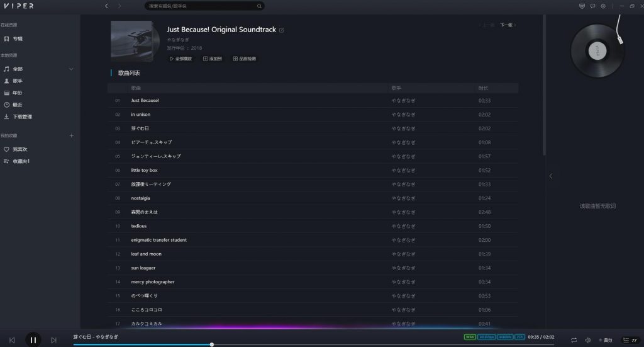Viewport: 644px width, 347px height.
Task: Select track 06 little toy box
Action: [313, 170]
